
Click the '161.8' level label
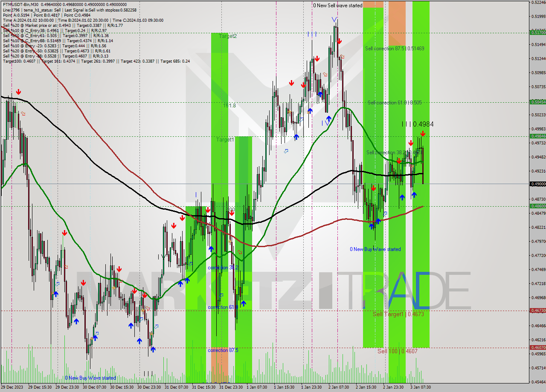[229, 105]
